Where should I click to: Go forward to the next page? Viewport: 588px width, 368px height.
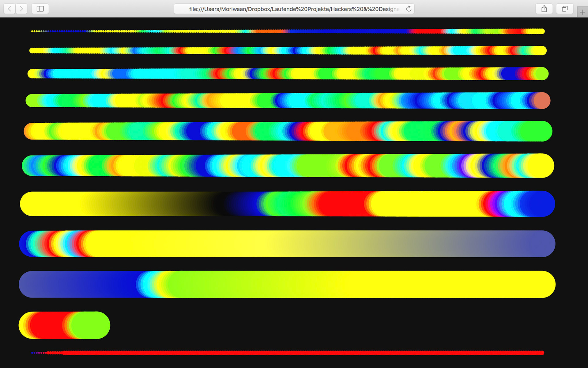pos(21,9)
